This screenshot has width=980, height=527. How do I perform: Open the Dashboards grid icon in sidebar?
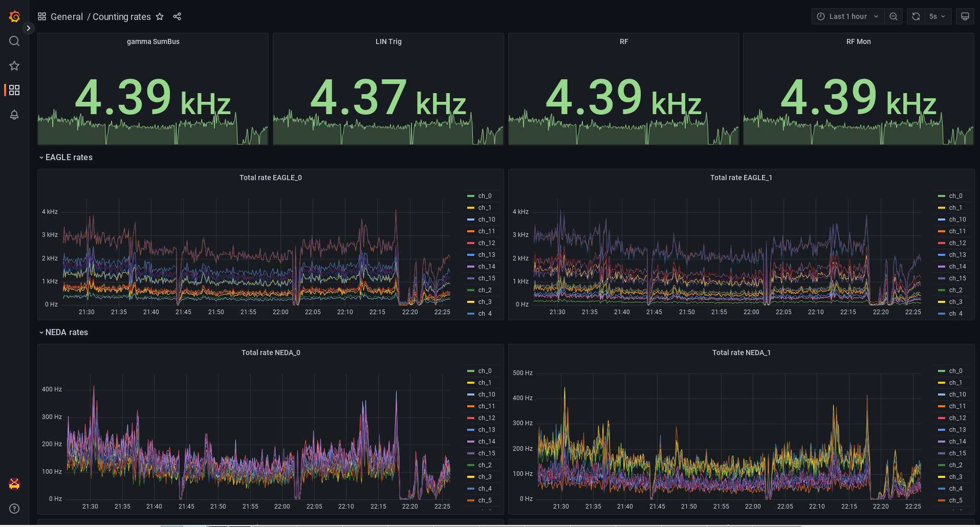click(14, 90)
